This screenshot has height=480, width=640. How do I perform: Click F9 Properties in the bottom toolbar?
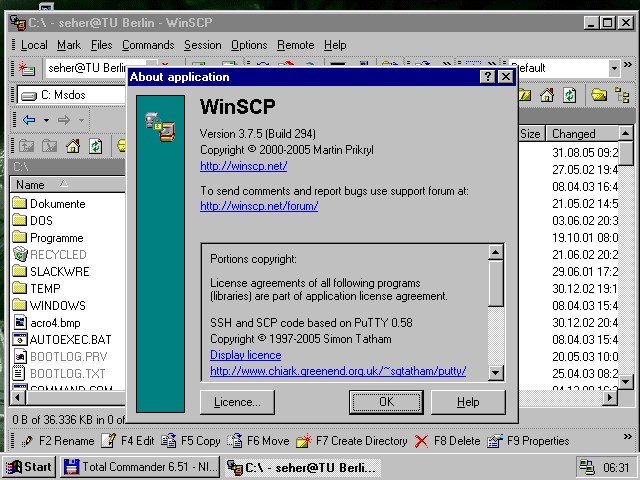point(528,441)
